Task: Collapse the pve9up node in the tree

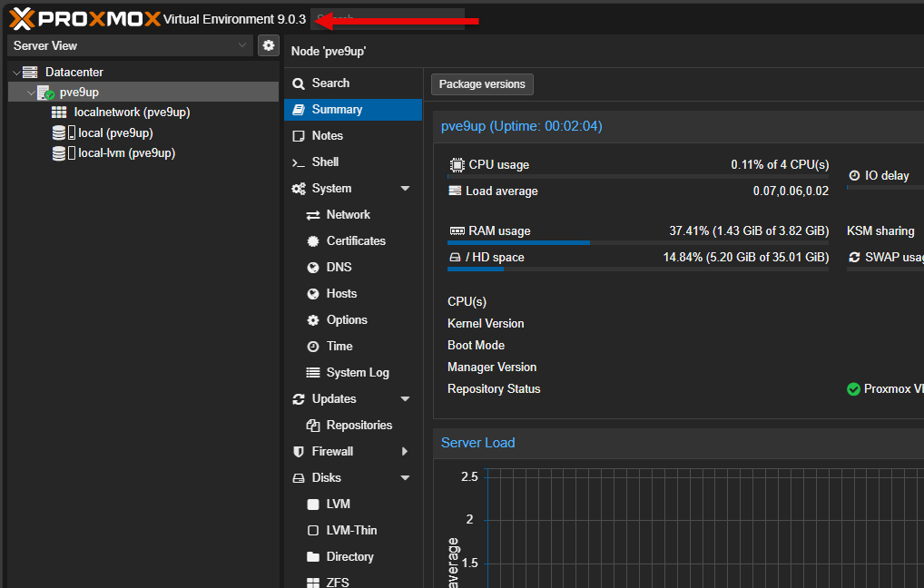Action: pos(31,92)
